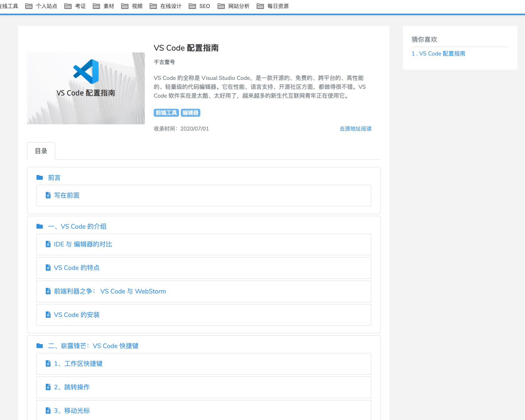Viewport: 525px width, 420px height.
Task: Click the VS Code 配置指南 cover thumbnail
Action: point(86,88)
